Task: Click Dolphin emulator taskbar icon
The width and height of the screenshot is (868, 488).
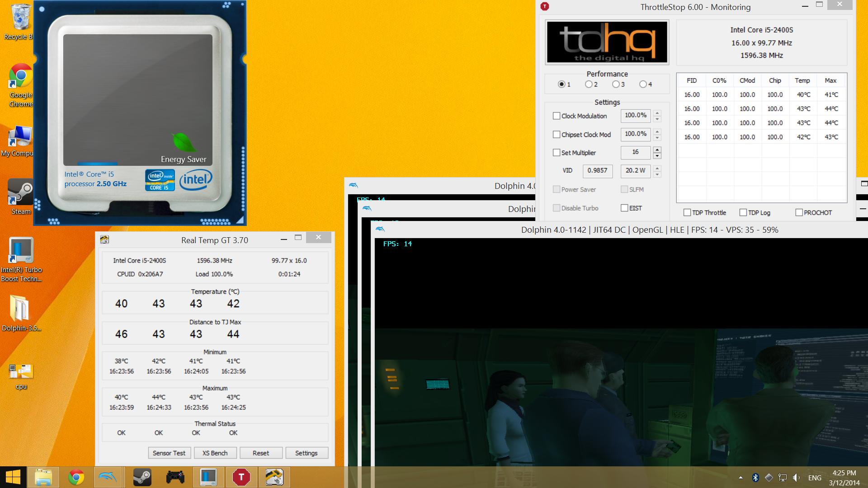Action: (x=108, y=477)
